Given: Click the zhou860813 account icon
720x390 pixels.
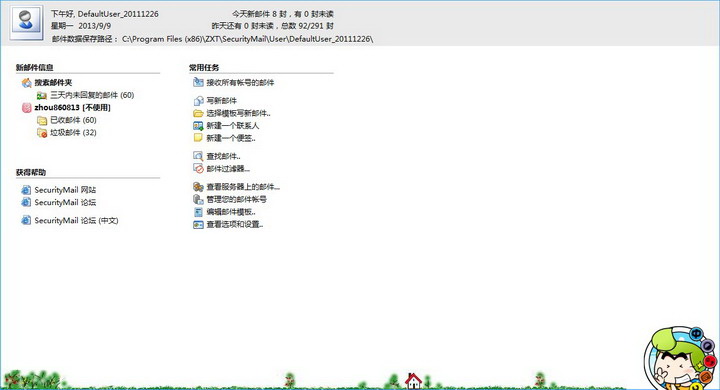Looking at the screenshot, I should tap(27, 107).
